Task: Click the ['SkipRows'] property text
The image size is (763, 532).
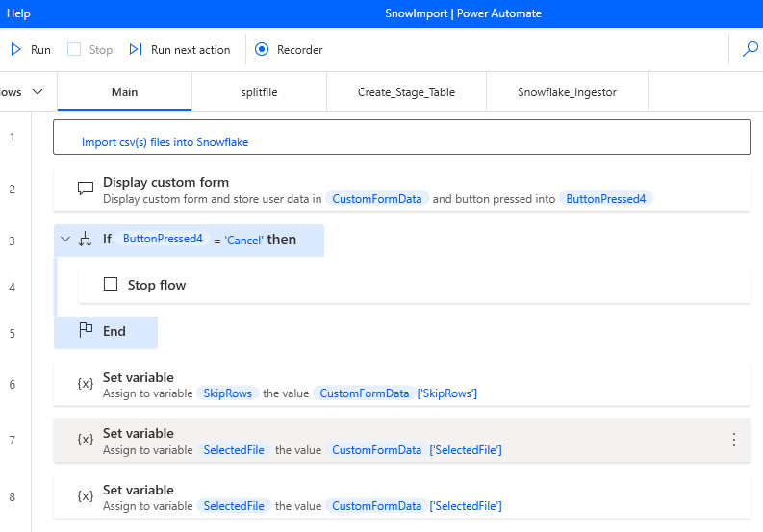Action: 447,393
